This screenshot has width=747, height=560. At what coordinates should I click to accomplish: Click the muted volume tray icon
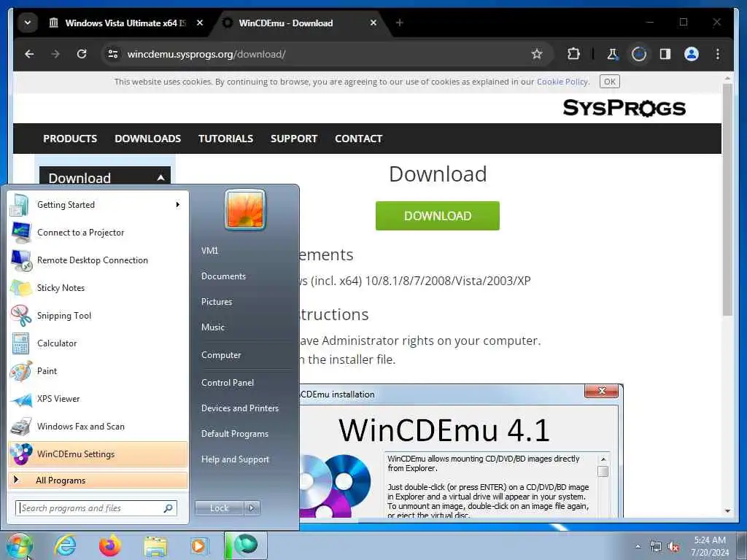point(673,547)
